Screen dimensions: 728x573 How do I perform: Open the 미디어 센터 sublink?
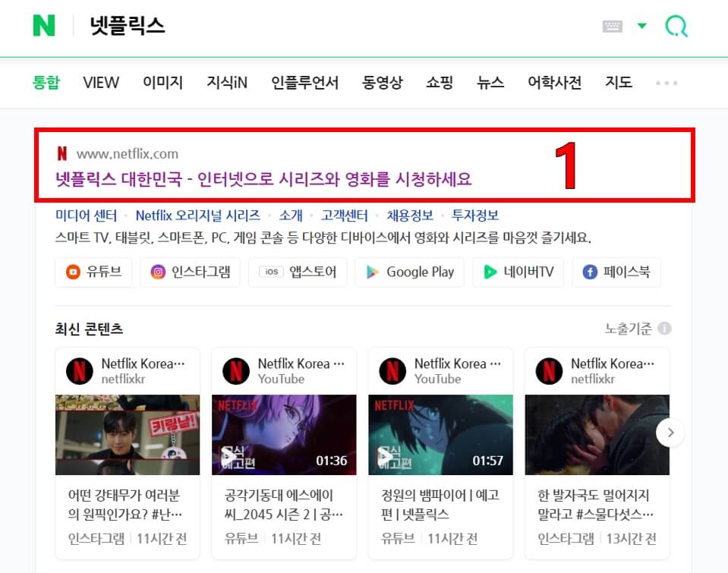87,216
